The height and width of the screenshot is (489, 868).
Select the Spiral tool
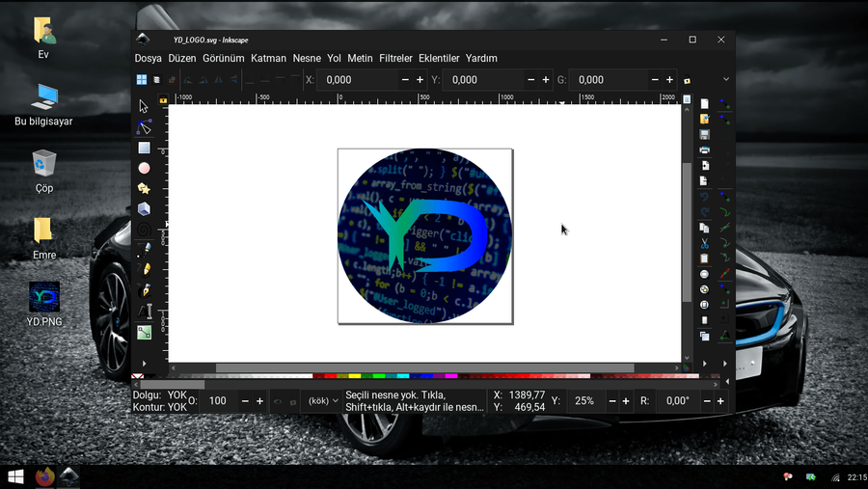pos(144,230)
